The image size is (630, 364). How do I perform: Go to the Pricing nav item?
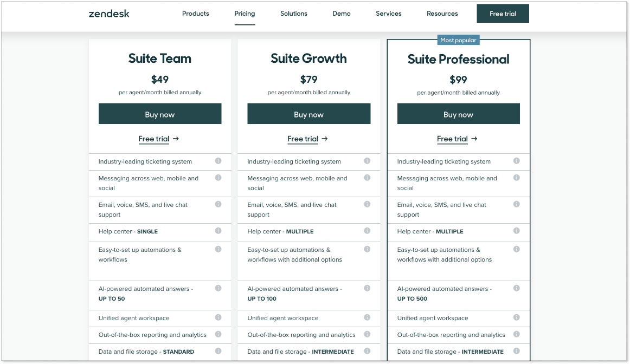point(245,14)
